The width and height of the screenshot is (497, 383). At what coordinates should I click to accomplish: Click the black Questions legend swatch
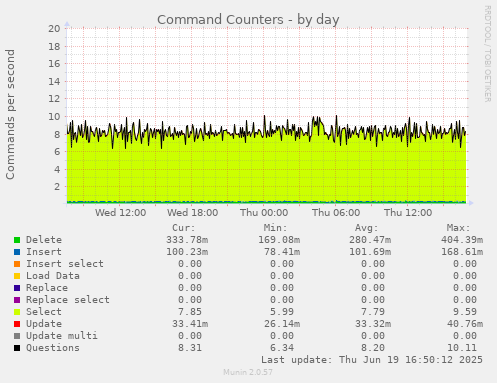click(17, 348)
